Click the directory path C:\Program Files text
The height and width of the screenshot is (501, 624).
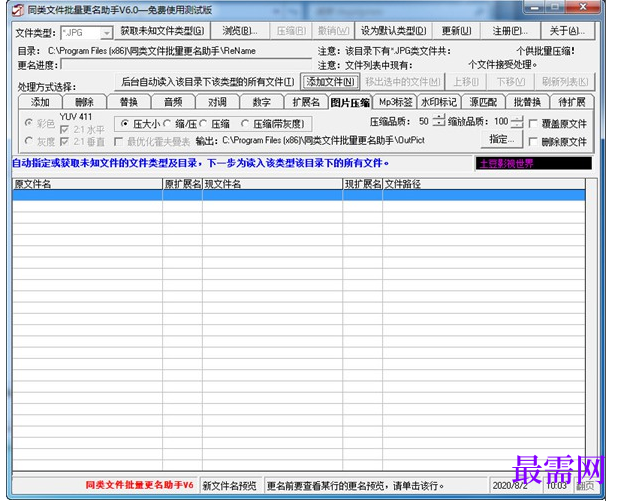pos(152,51)
